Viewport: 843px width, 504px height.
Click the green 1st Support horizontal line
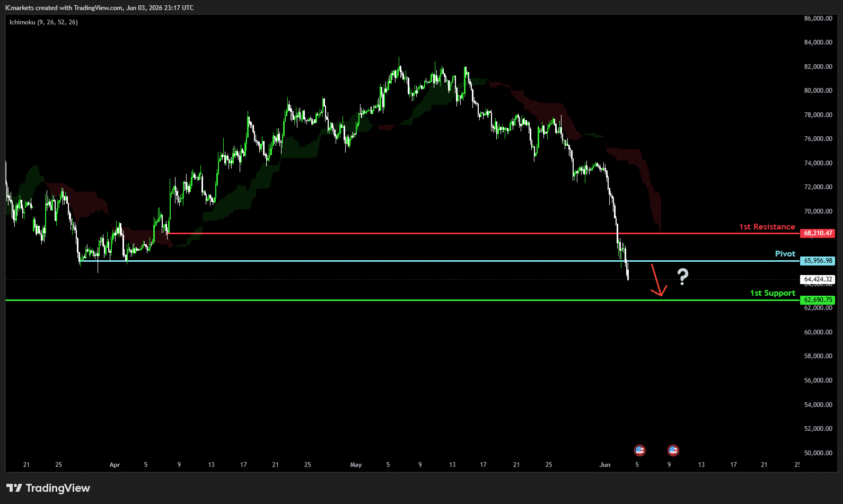coord(402,300)
